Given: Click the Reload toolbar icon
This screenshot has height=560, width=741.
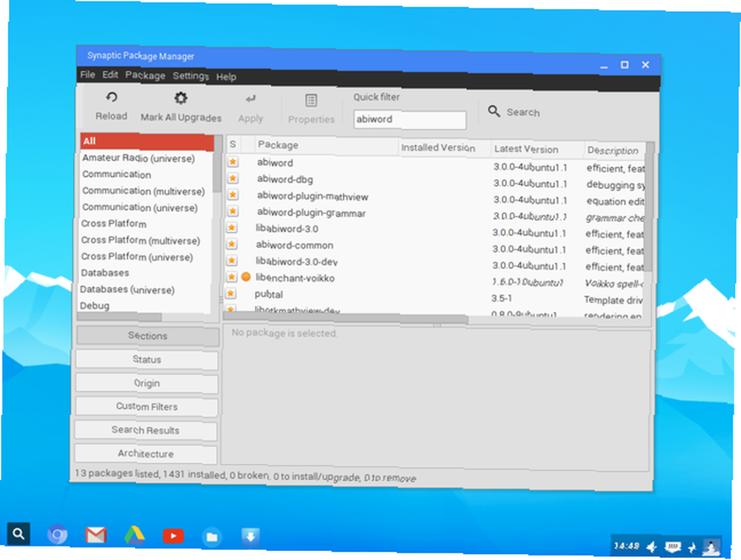Looking at the screenshot, I should point(112,97).
